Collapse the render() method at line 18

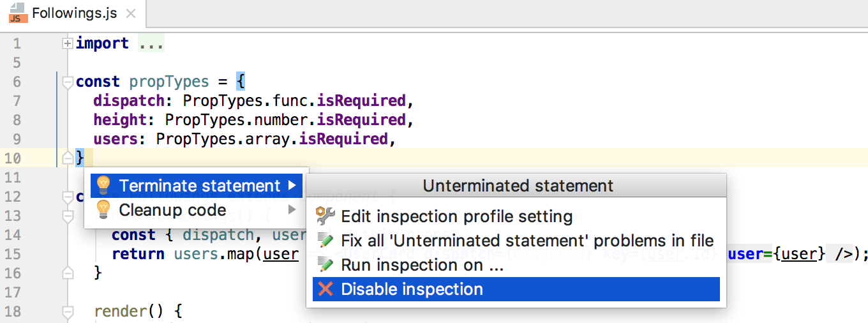click(x=68, y=312)
